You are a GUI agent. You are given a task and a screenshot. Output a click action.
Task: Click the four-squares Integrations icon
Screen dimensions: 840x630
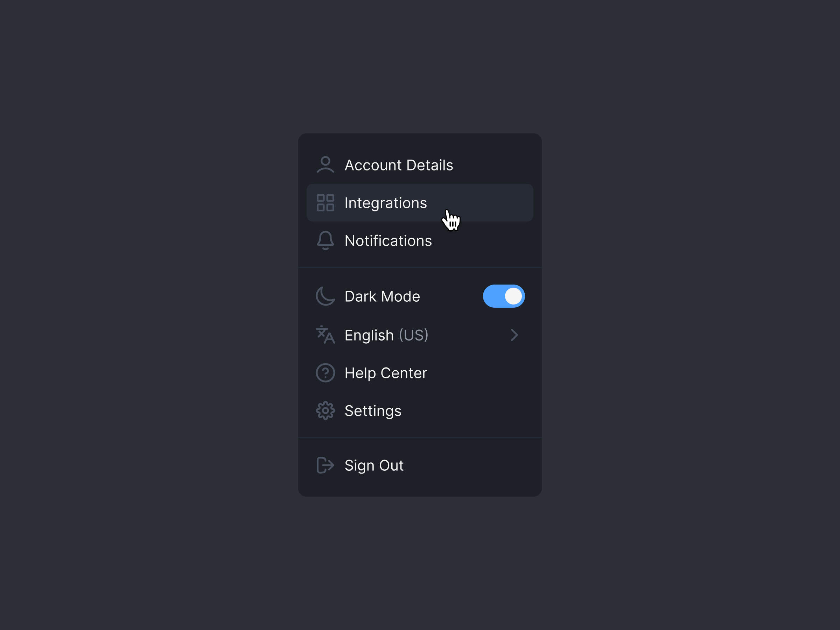pyautogui.click(x=325, y=203)
